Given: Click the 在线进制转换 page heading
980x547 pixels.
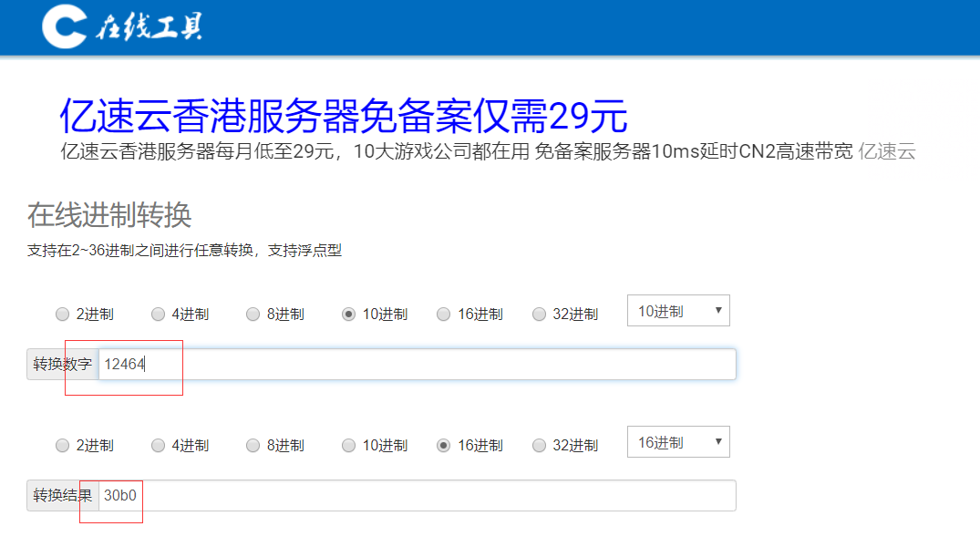Looking at the screenshot, I should pyautogui.click(x=109, y=215).
